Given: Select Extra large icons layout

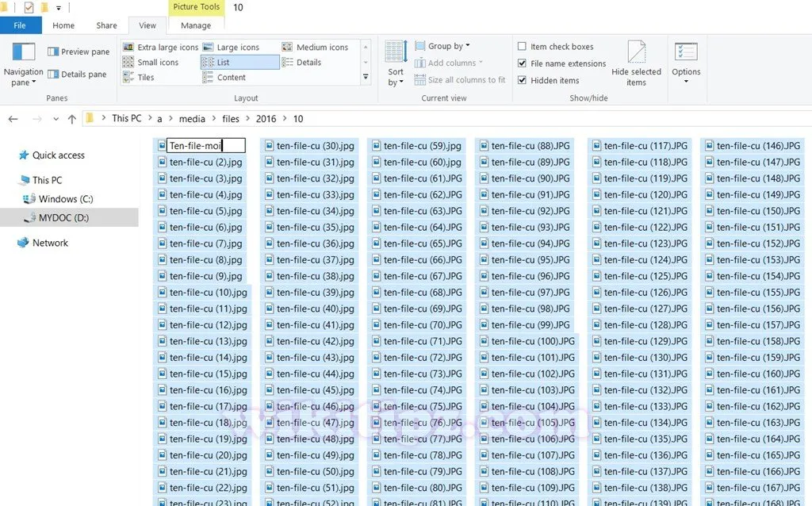Looking at the screenshot, I should click(x=160, y=47).
